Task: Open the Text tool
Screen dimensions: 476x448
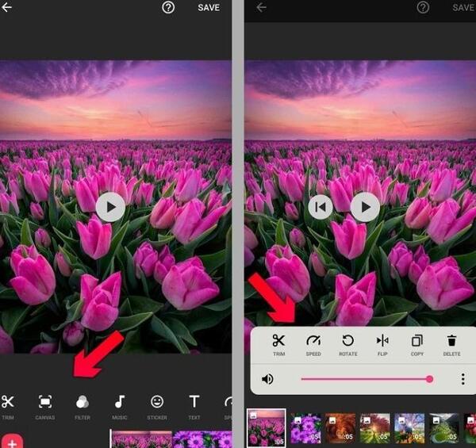Action: [x=194, y=407]
